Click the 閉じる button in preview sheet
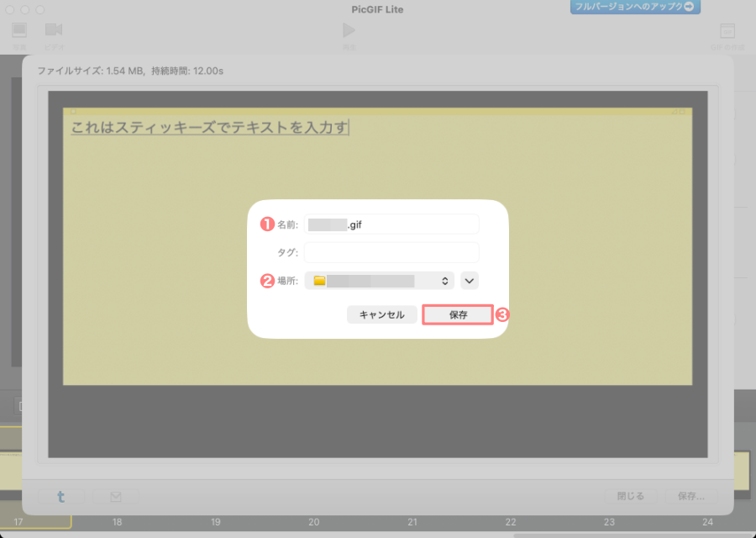Image resolution: width=756 pixels, height=538 pixels. [630, 496]
